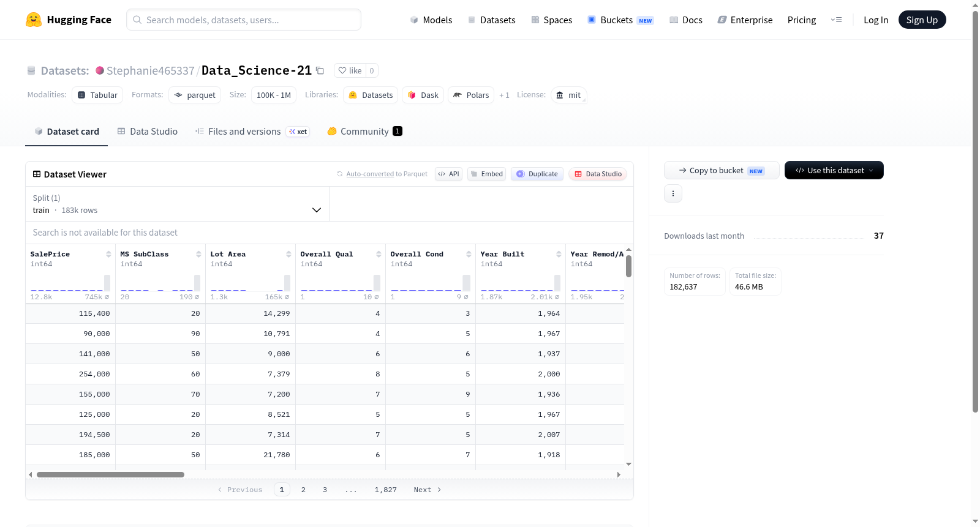Open the navigation overflow menu icon

[x=836, y=20]
